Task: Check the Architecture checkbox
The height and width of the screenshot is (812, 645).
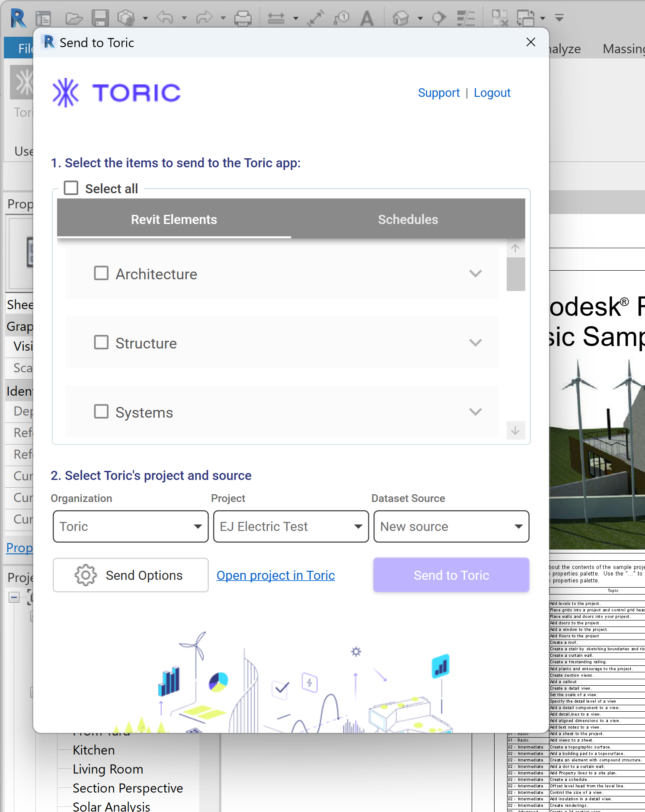Action: pyautogui.click(x=101, y=273)
